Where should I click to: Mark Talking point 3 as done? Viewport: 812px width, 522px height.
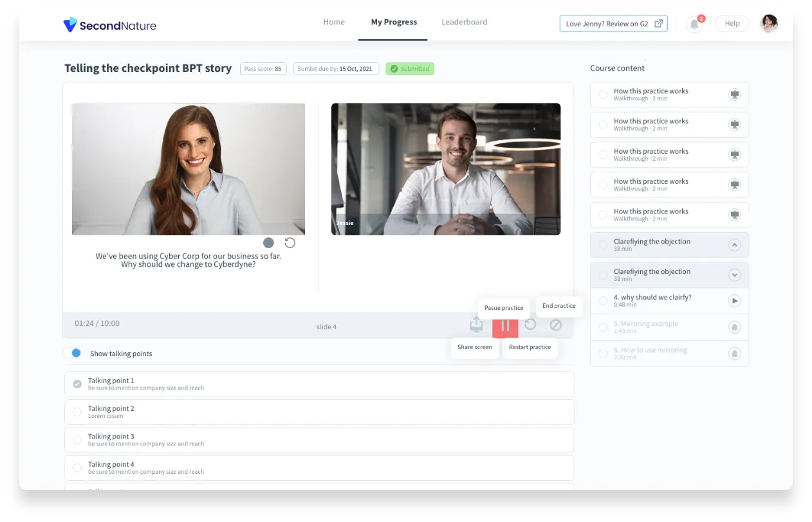pyautogui.click(x=77, y=440)
